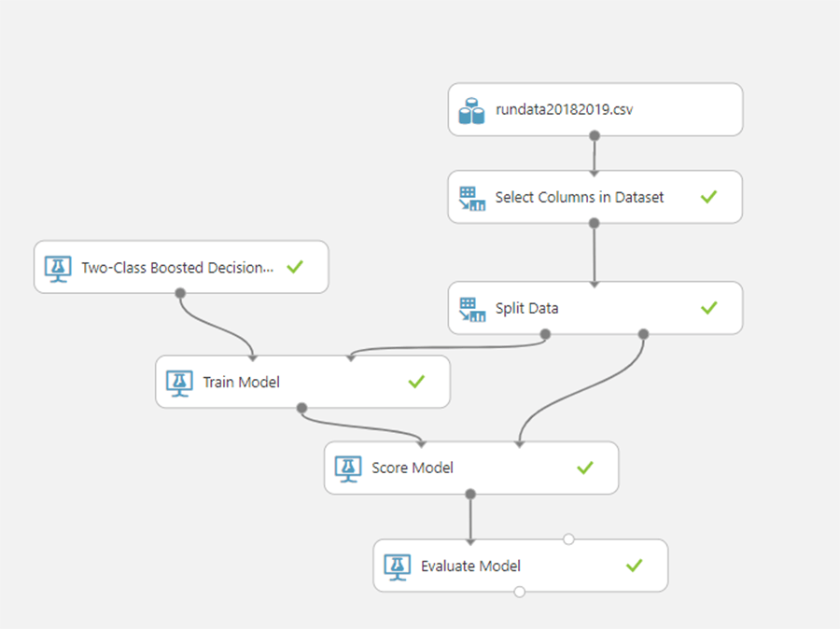Click the output port of Select Columns in Dataset

(595, 223)
